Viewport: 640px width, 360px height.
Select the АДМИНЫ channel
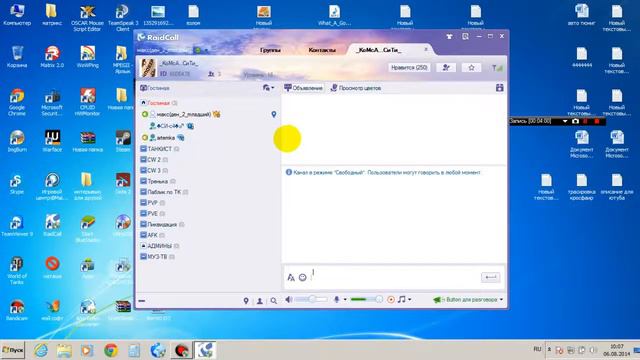coord(160,246)
